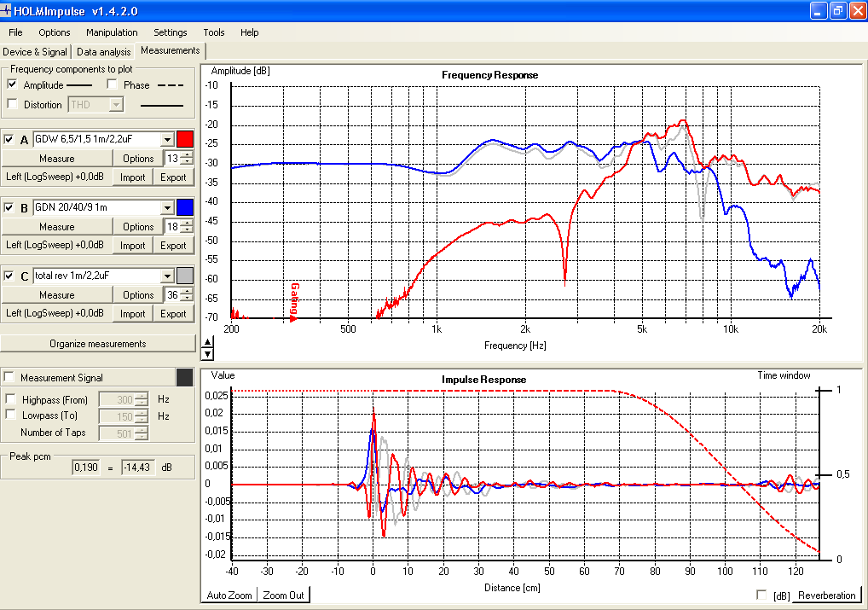The height and width of the screenshot is (610, 868).
Task: Increase measurement A number with stepper up
Action: (188, 154)
